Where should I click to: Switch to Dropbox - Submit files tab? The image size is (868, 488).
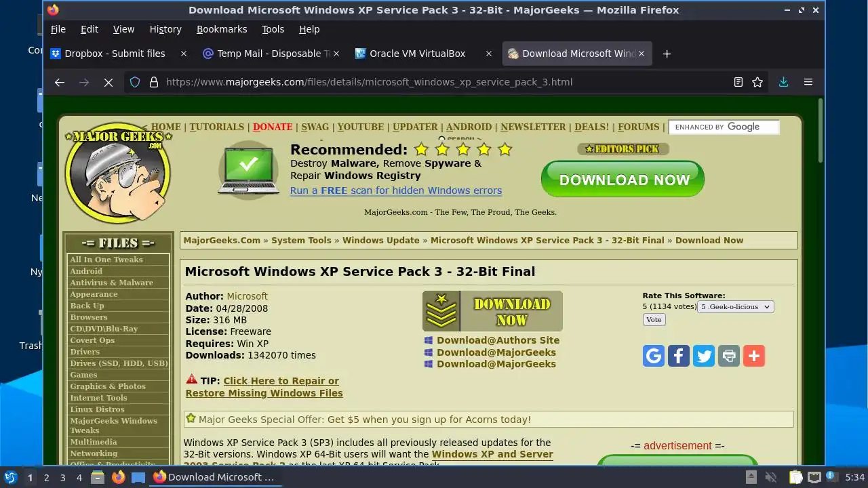115,54
